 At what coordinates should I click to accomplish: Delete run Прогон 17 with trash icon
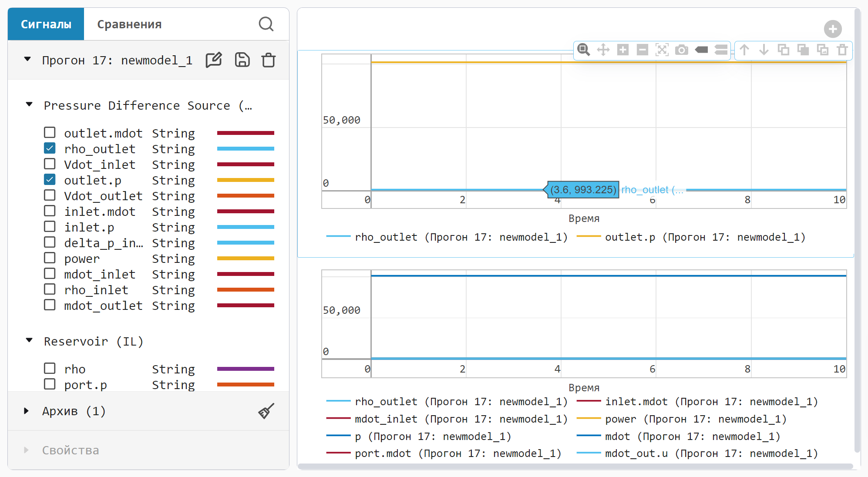coord(269,60)
